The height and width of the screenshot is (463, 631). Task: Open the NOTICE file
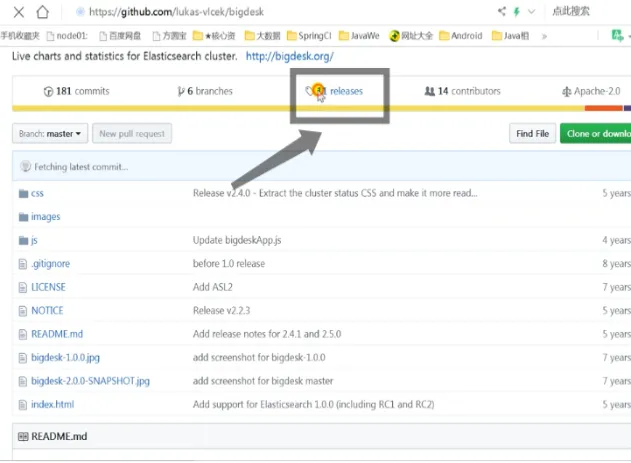pos(47,311)
